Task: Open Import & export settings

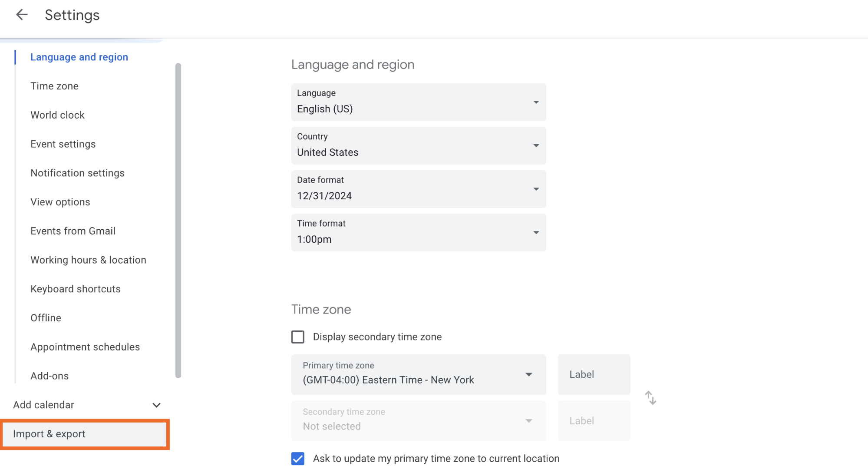Action: click(x=49, y=434)
